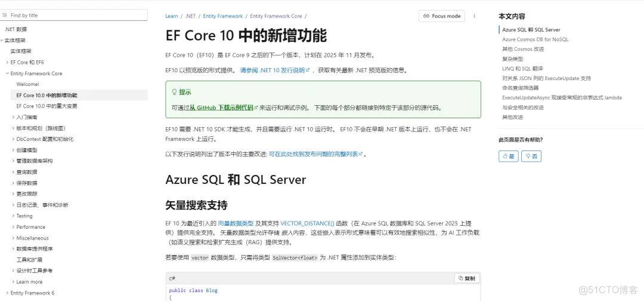This screenshot has height=301, width=644.
Task: Open the .NET 10 release notes link
Action: pos(275,70)
